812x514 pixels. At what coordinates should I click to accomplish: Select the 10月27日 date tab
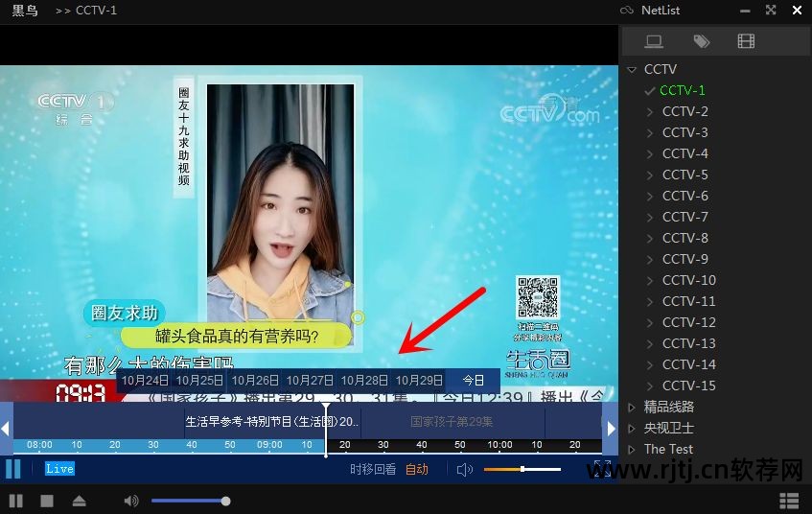[x=310, y=381]
